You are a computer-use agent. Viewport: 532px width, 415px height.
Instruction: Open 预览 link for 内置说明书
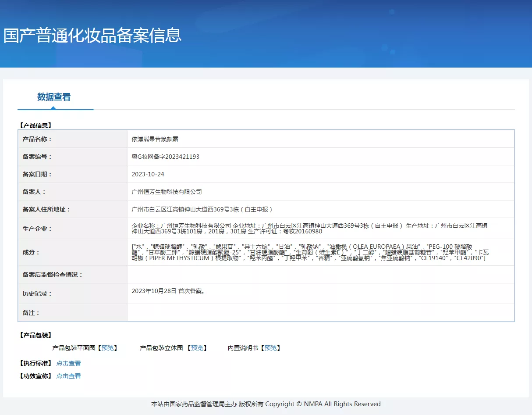pyautogui.click(x=270, y=348)
